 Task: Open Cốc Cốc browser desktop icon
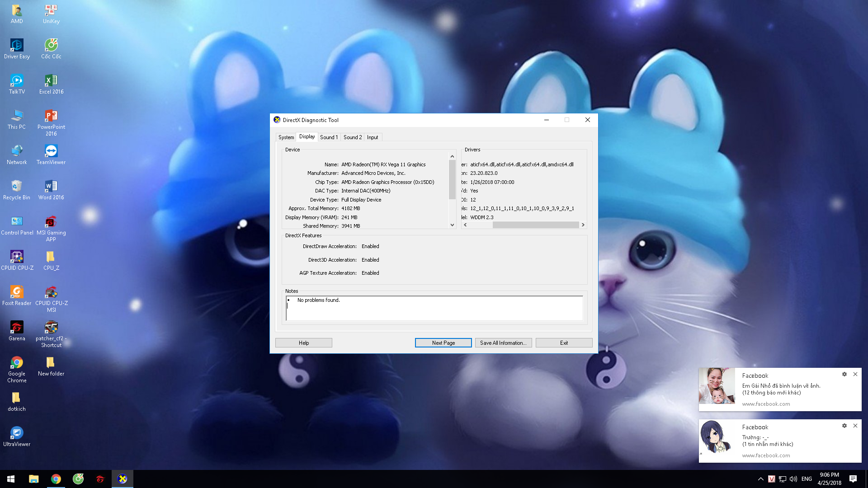(x=51, y=49)
